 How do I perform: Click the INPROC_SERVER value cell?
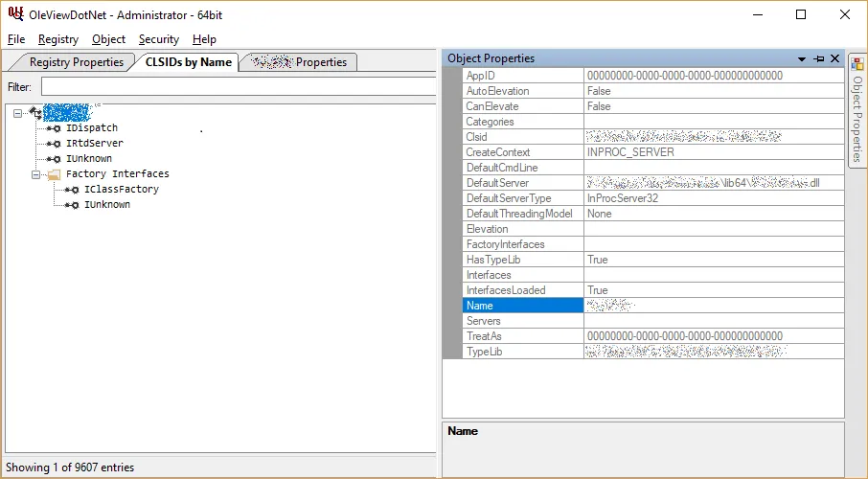(714, 152)
